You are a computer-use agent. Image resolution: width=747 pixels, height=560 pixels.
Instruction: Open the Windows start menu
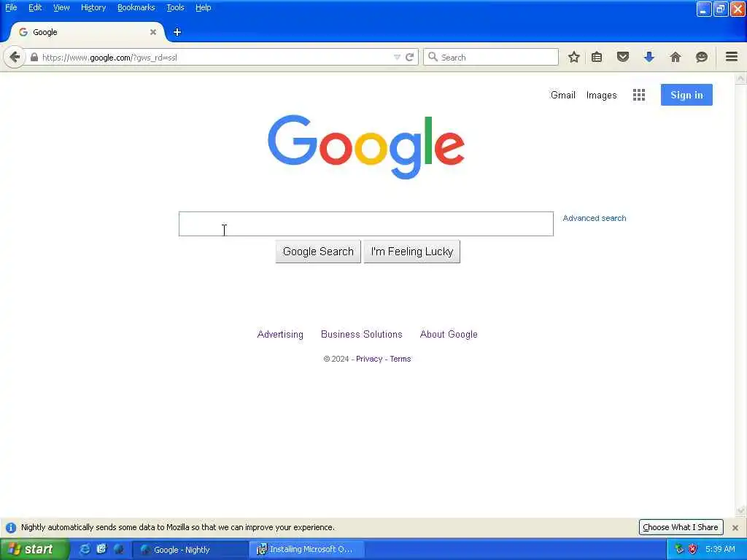[x=34, y=549]
